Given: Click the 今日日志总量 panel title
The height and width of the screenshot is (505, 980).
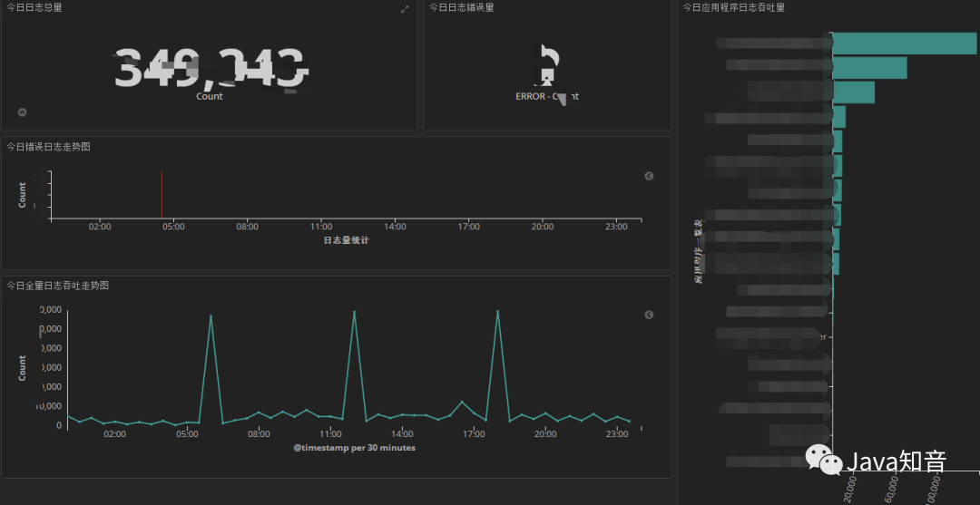Looking at the screenshot, I should click(x=34, y=7).
